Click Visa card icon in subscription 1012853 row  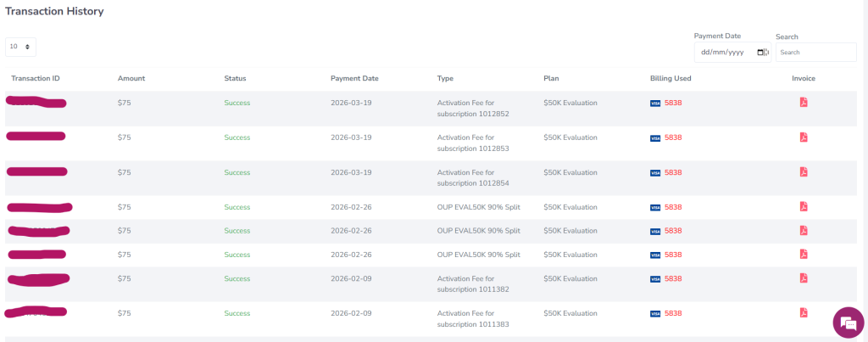click(655, 138)
